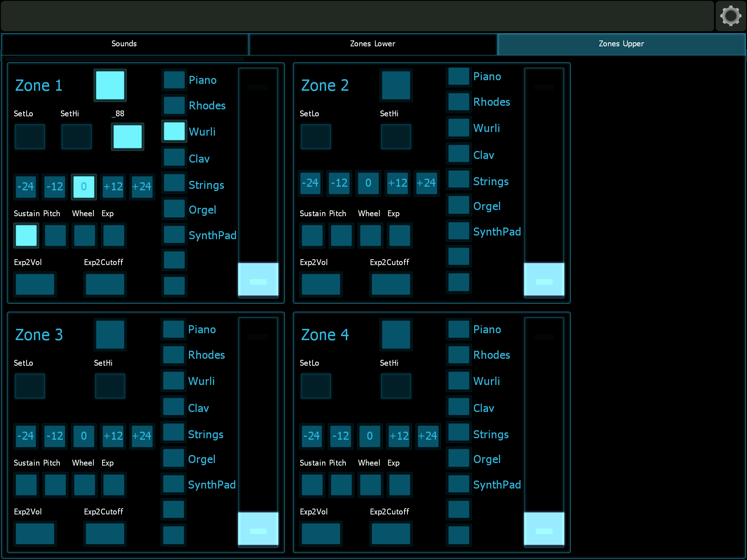Click the Zone 1 volume fader handle
This screenshot has height=560, width=747.
pyautogui.click(x=258, y=279)
